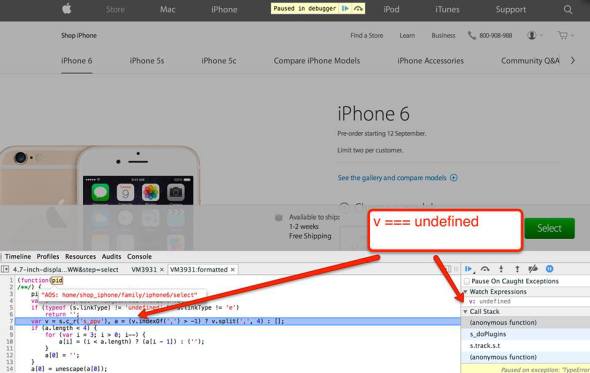Collapse the Watch Expressions section
The height and width of the screenshot is (373, 590).
click(x=465, y=292)
